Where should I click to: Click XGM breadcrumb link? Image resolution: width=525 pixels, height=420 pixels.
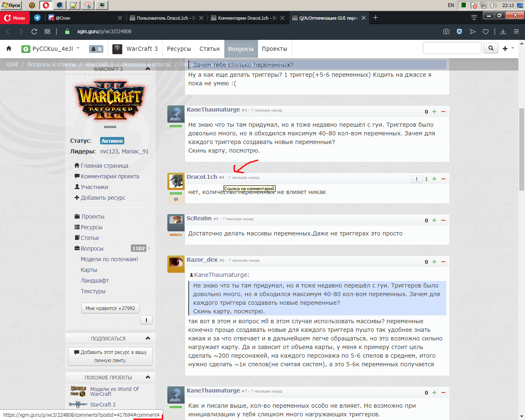click(12, 64)
